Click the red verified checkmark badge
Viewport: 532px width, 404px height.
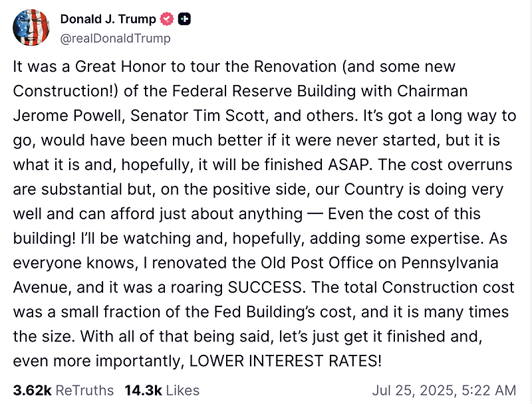pyautogui.click(x=167, y=19)
